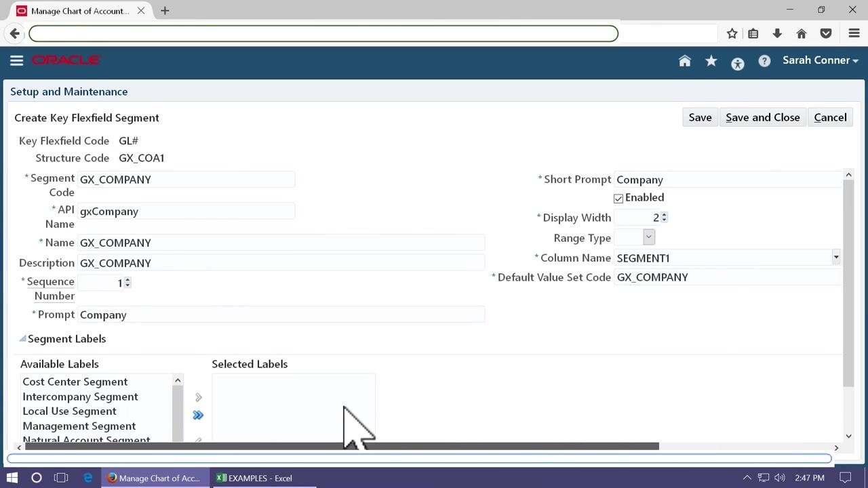This screenshot has height=488, width=868.
Task: Uncheck the Enabled checkbox
Action: (618, 199)
